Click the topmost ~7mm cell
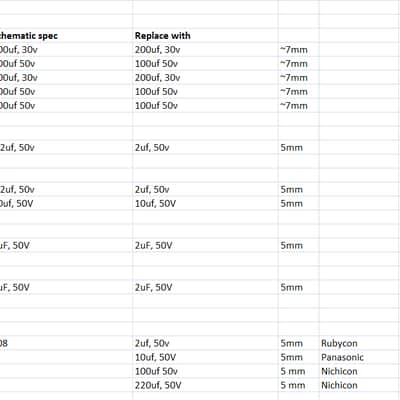This screenshot has height=400, width=400. pyautogui.click(x=299, y=49)
